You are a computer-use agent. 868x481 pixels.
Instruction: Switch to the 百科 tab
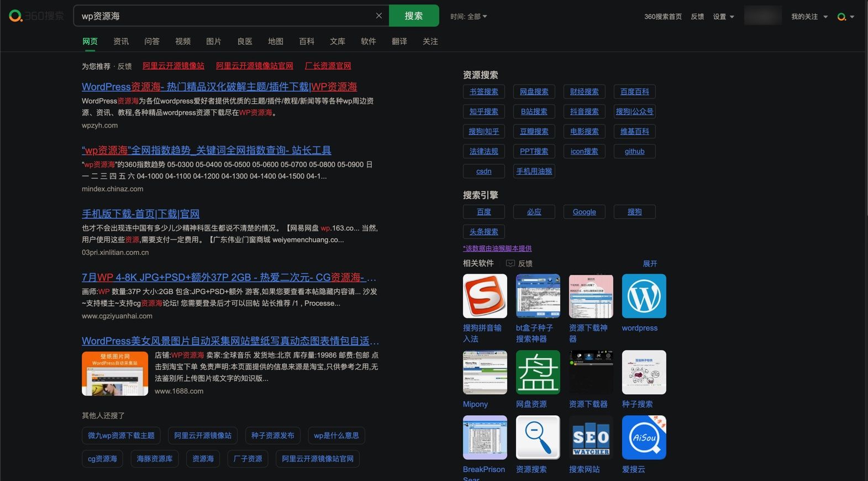307,41
